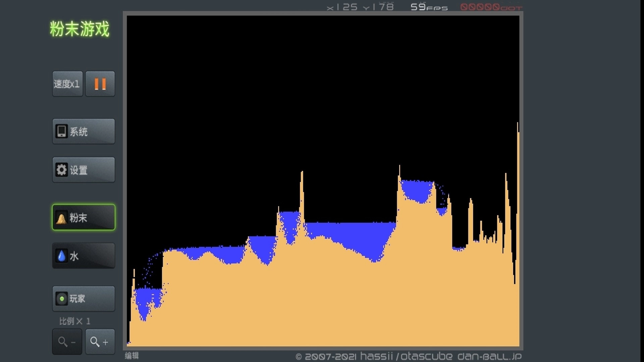The height and width of the screenshot is (362, 644).
Task: Click the red dot counter display
Action: [491, 7]
